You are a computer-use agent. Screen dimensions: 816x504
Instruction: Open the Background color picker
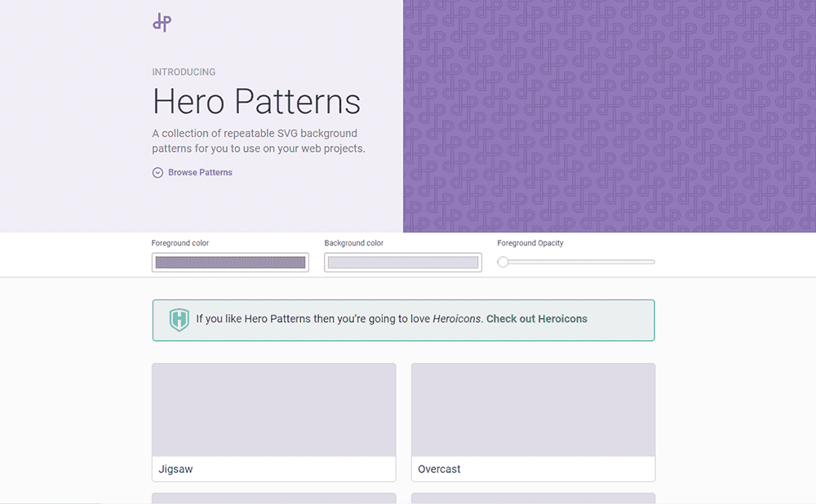click(x=402, y=262)
